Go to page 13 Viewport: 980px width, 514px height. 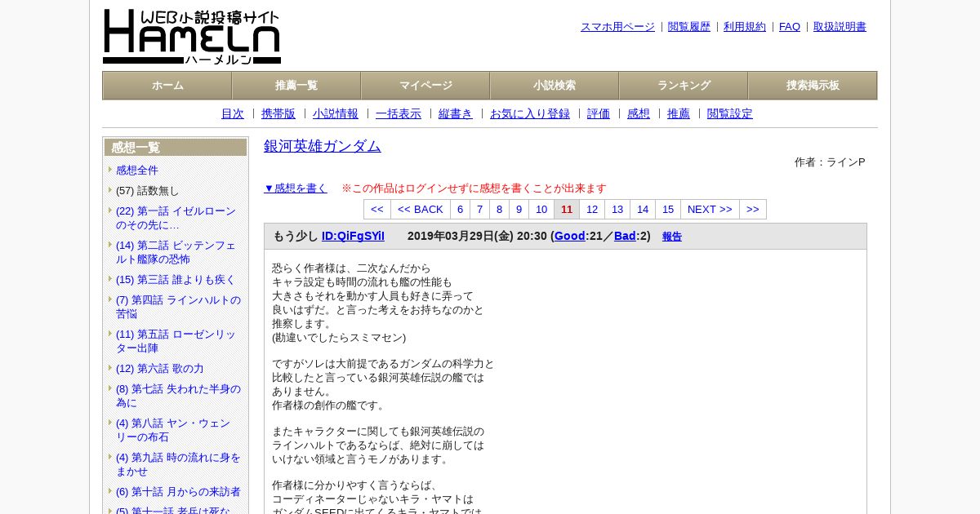pyautogui.click(x=617, y=210)
